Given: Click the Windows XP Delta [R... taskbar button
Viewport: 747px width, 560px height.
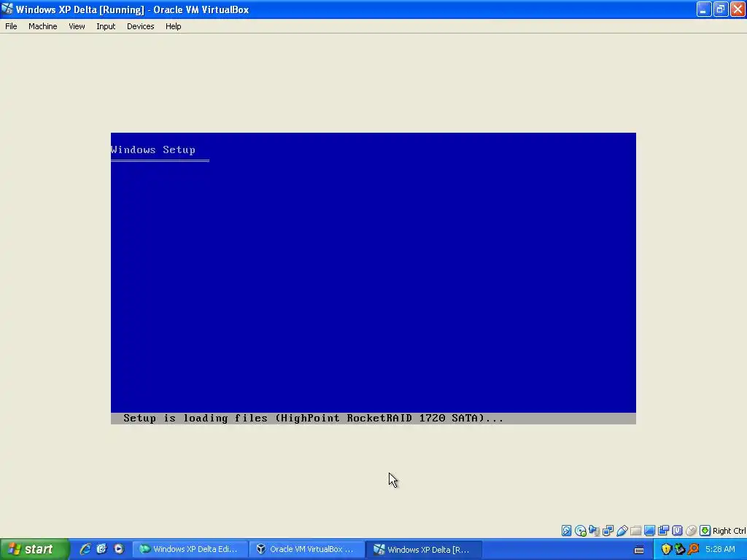Looking at the screenshot, I should [x=424, y=549].
